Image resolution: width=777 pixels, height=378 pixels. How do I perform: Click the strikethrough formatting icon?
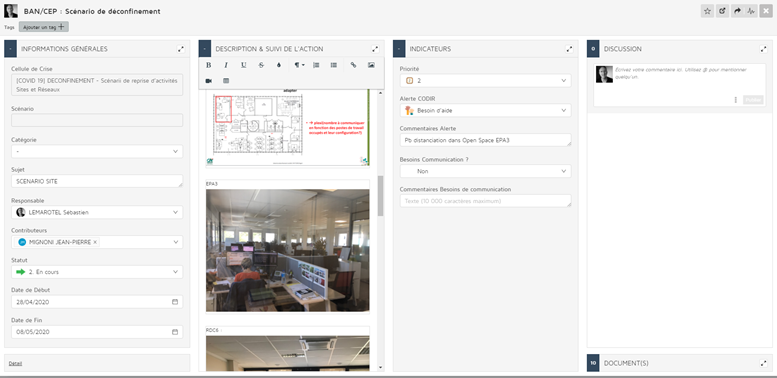[261, 65]
